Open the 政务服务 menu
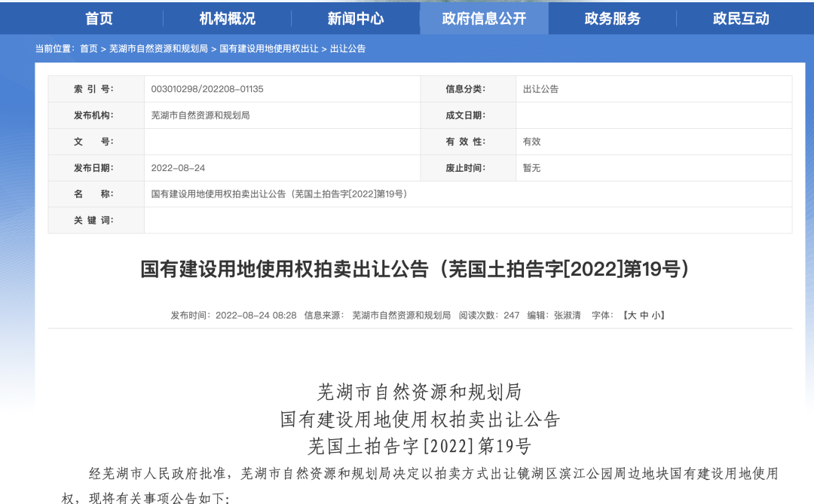The image size is (814, 504). 612,17
